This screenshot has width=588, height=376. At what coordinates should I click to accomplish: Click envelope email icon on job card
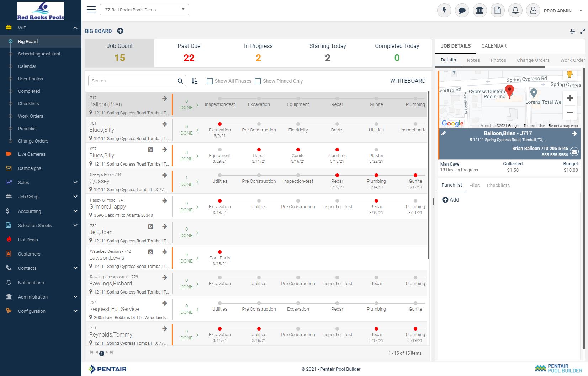(x=574, y=152)
